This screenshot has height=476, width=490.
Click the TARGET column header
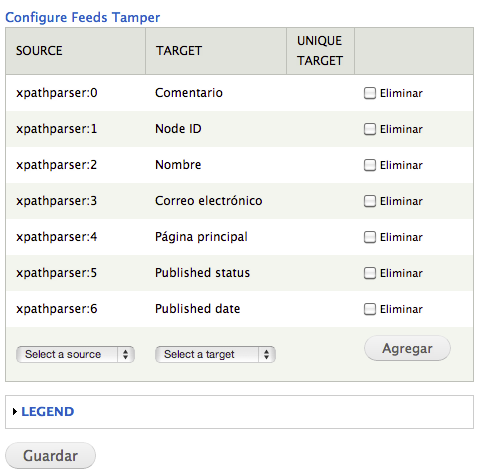179,51
